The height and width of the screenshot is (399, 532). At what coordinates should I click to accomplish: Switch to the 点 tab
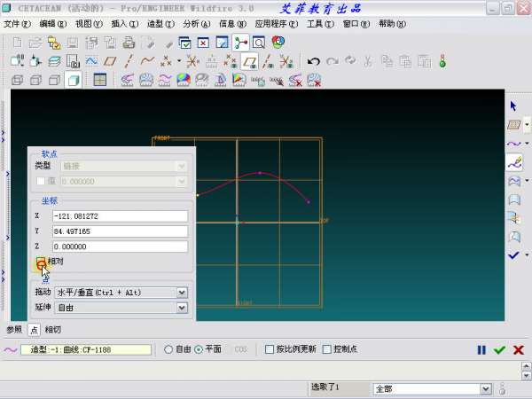35,330
